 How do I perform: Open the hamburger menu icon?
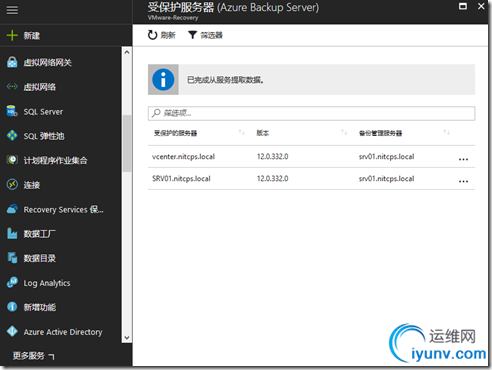(12, 10)
